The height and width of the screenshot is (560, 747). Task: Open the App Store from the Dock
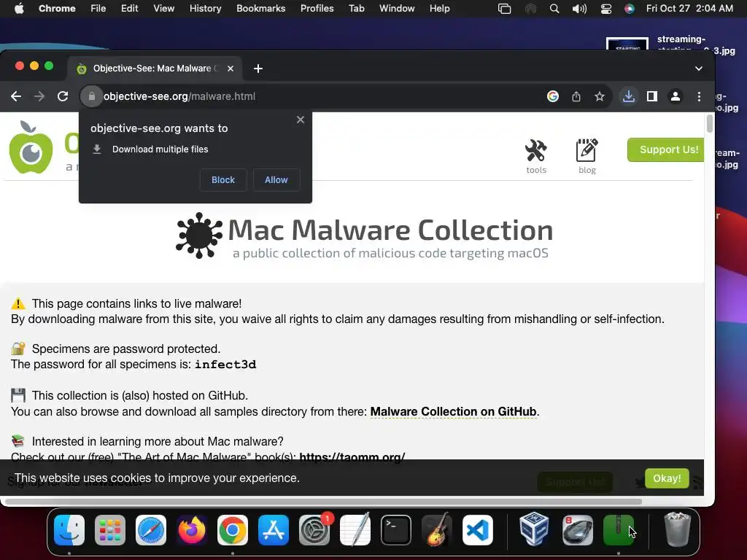(274, 530)
